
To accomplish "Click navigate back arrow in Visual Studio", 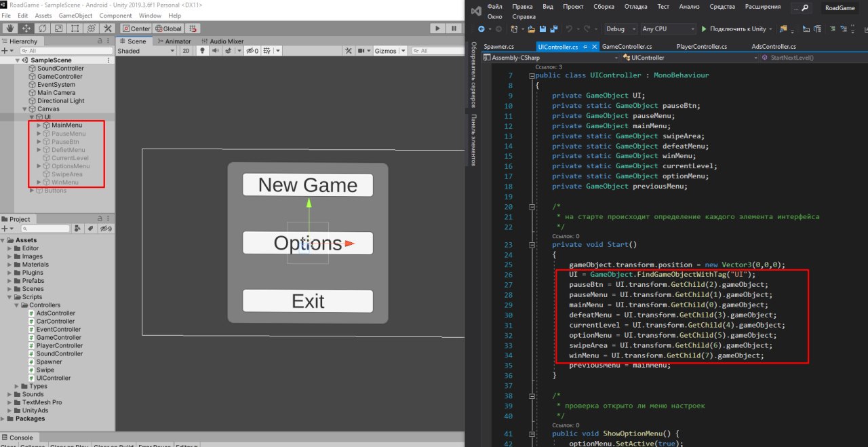I will [481, 29].
